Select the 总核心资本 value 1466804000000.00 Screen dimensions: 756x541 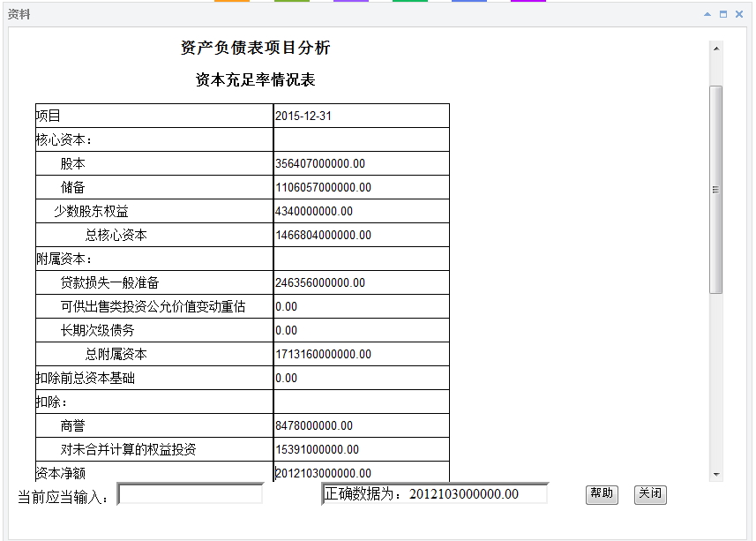(323, 235)
